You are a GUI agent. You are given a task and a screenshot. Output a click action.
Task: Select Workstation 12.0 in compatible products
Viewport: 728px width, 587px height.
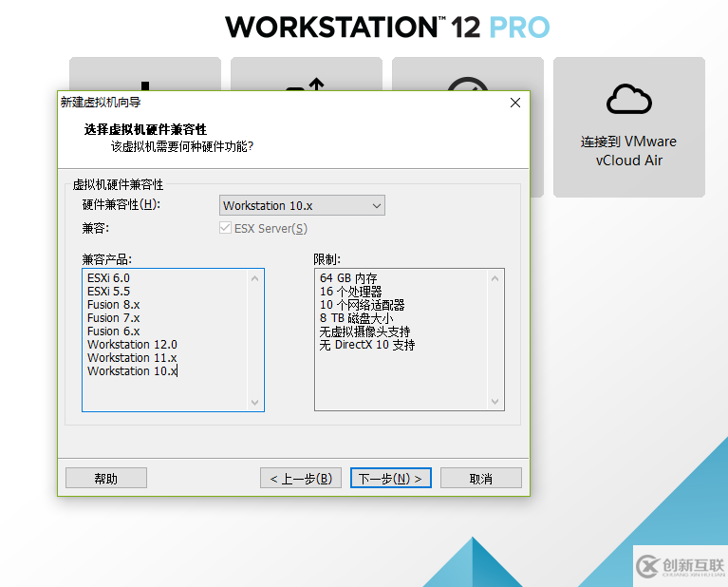132,345
